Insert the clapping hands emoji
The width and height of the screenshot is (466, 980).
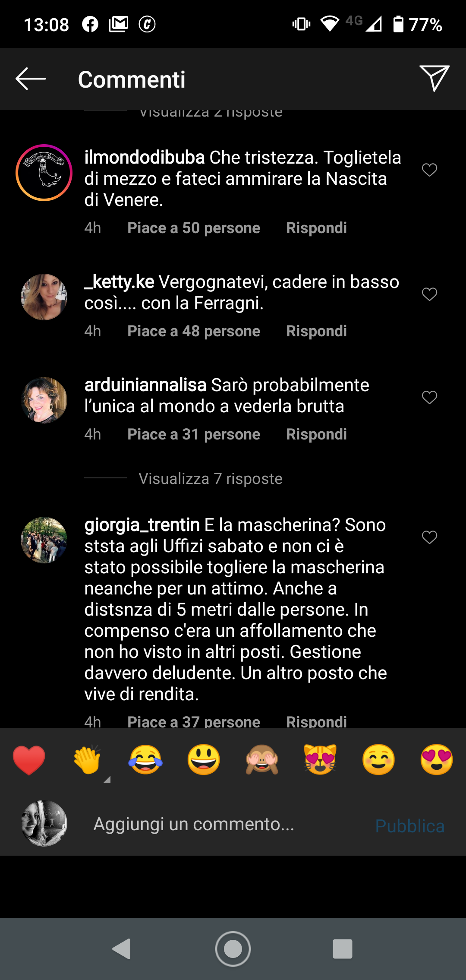pos(87,759)
